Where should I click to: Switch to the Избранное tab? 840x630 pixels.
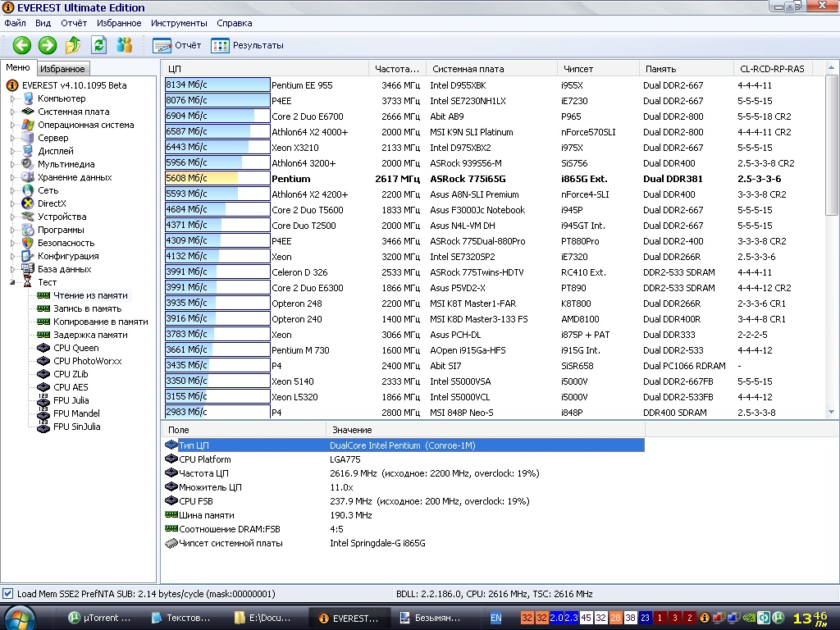tap(62, 69)
